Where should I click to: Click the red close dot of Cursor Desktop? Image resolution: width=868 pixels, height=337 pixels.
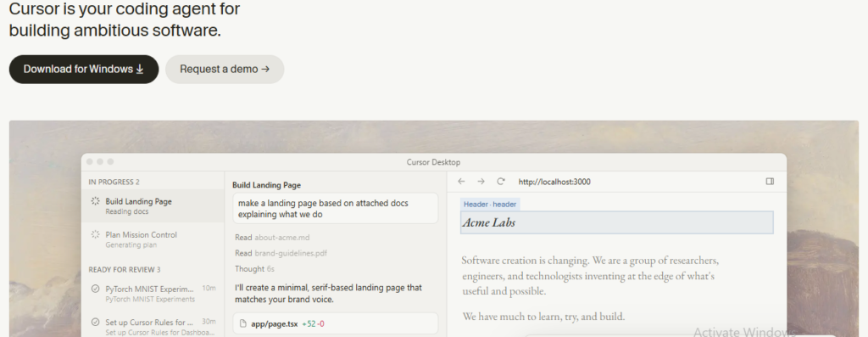click(x=90, y=161)
